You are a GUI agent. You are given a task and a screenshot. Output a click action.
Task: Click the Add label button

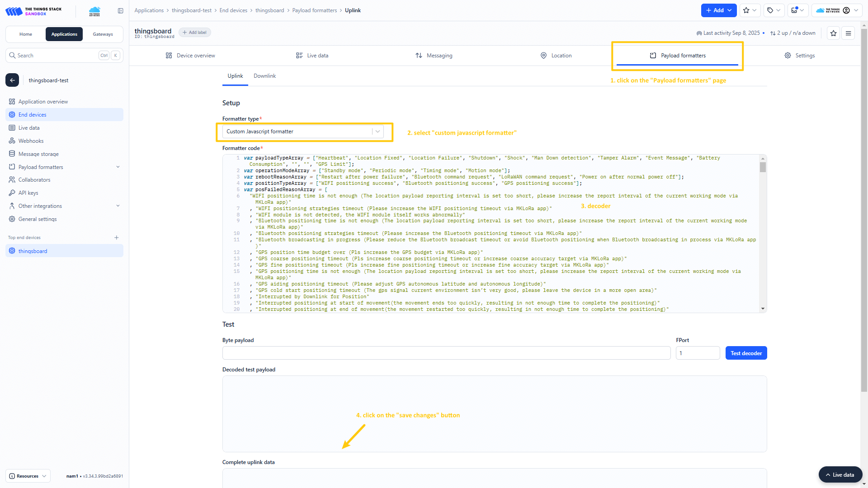tap(195, 33)
